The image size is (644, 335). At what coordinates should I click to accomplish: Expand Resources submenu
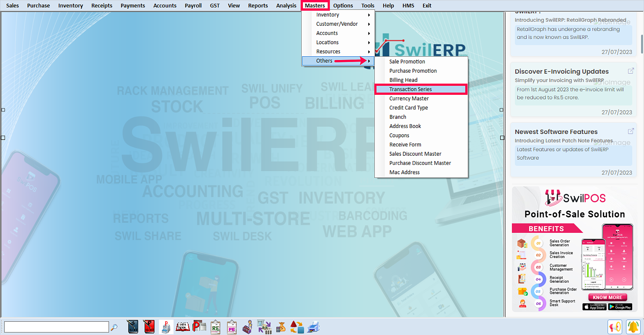tap(338, 52)
